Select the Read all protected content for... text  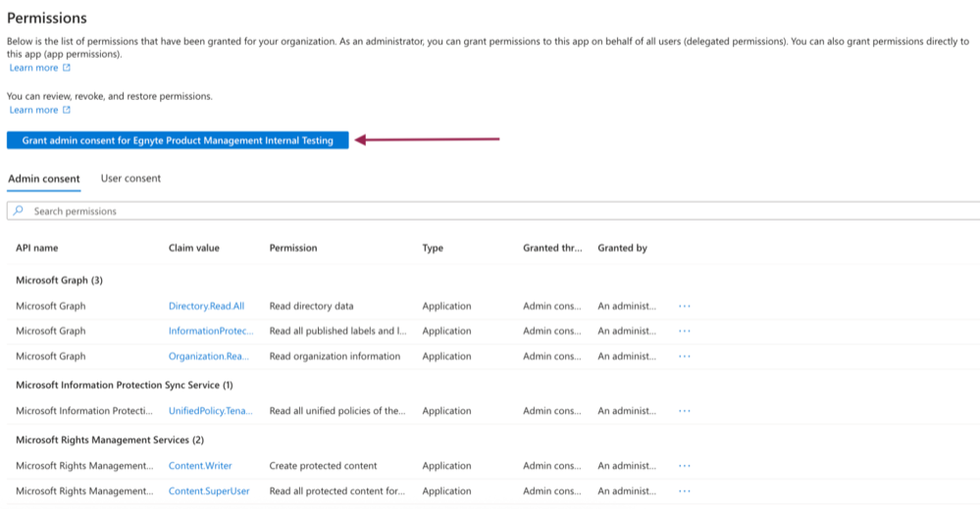[x=336, y=491]
